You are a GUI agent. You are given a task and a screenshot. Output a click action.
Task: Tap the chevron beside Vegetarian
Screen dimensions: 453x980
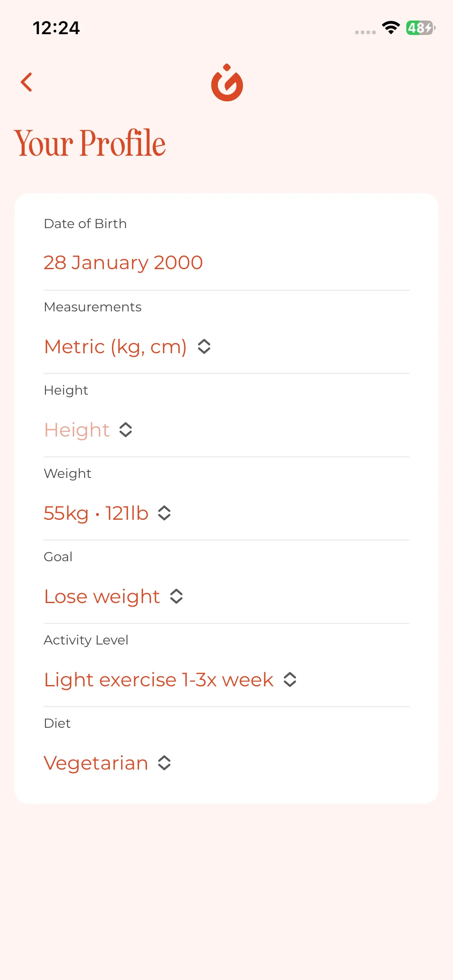pos(164,763)
